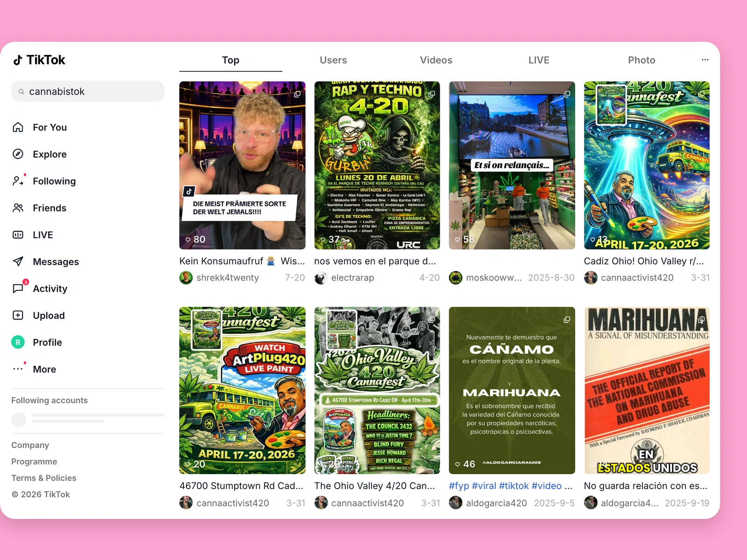Switch to the Videos tab
This screenshot has height=560, width=747.
click(x=436, y=60)
